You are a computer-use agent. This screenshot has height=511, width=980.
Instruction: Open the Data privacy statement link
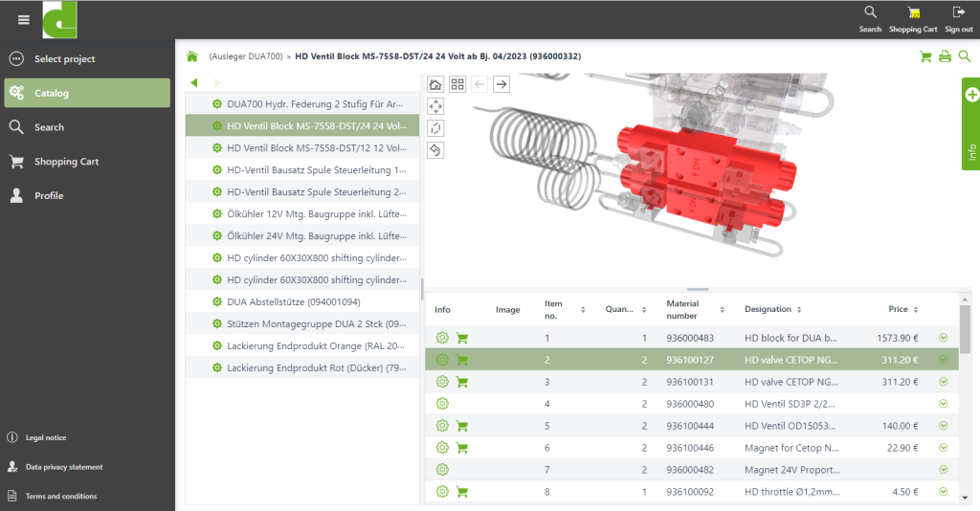[x=63, y=467]
